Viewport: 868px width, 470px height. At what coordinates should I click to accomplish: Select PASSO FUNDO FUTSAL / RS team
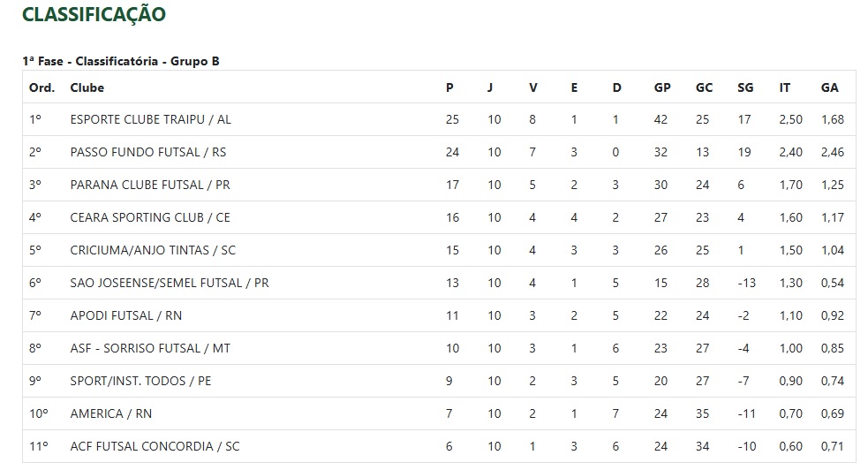tap(147, 152)
